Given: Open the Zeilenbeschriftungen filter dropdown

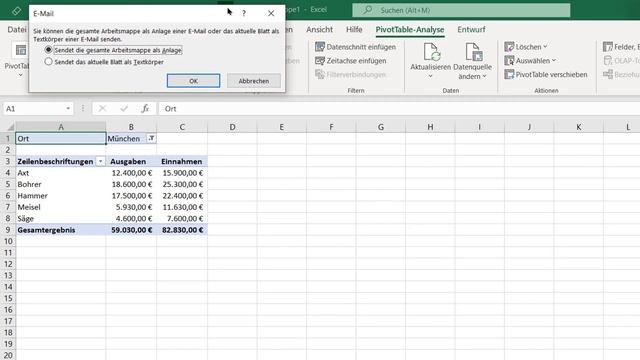Looking at the screenshot, I should 100,162.
